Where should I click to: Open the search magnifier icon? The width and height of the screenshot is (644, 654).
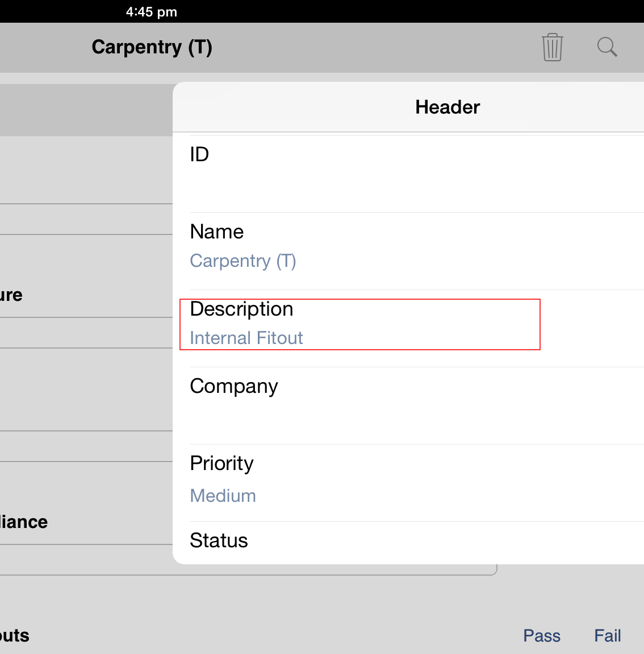point(607,47)
